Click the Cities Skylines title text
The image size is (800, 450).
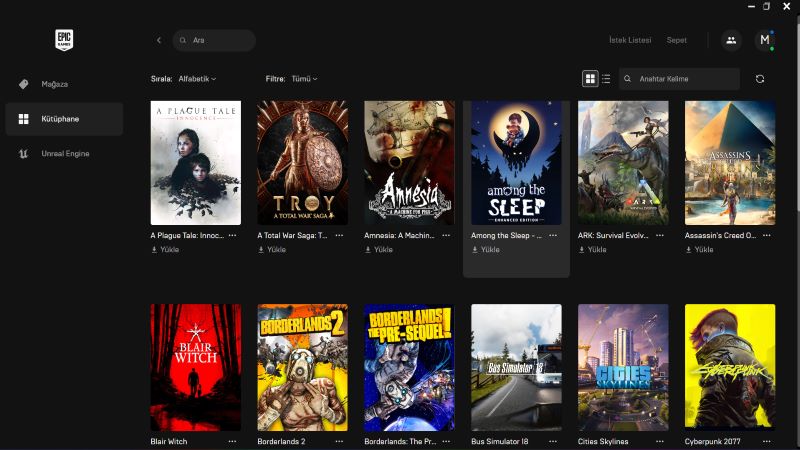click(603, 442)
